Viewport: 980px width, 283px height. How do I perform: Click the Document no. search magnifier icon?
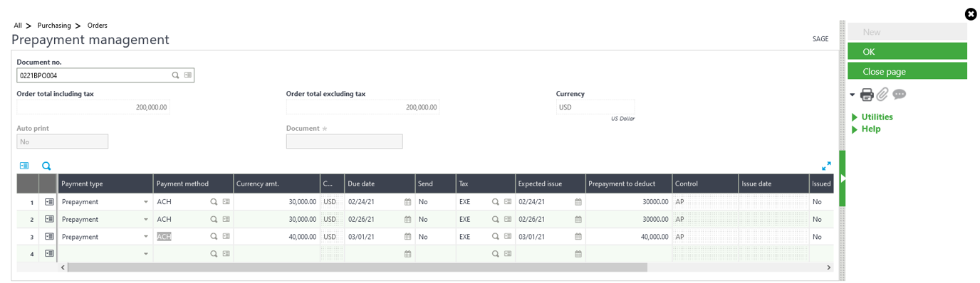pos(175,75)
